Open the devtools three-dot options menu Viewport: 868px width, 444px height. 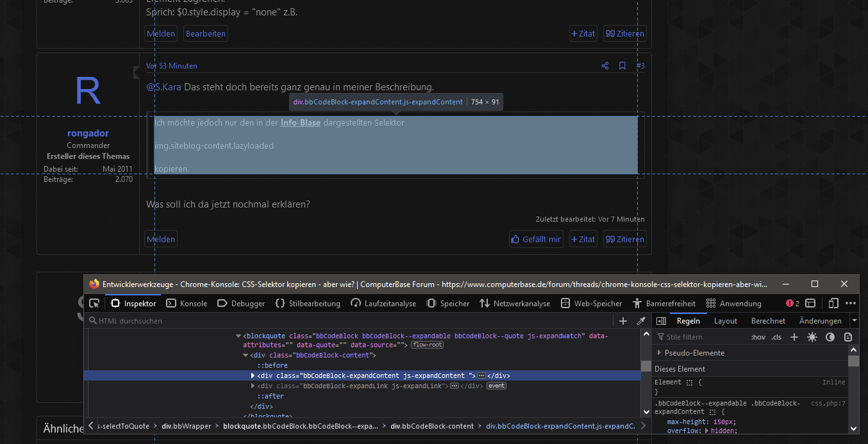[851, 304]
